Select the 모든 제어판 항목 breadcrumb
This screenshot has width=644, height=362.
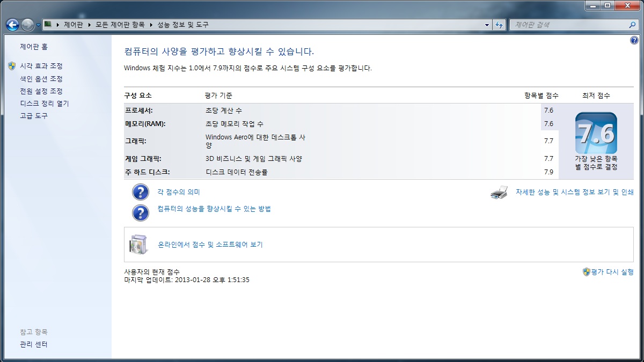click(x=120, y=25)
